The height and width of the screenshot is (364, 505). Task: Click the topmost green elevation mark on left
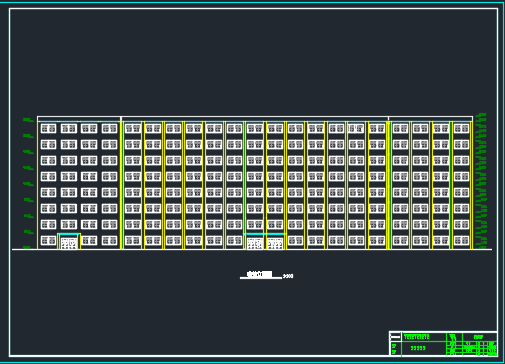point(28,119)
